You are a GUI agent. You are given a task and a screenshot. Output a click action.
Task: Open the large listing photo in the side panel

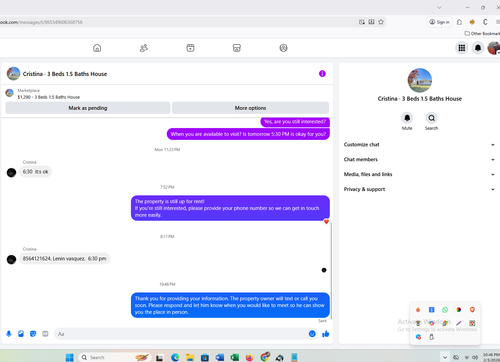[x=420, y=80]
